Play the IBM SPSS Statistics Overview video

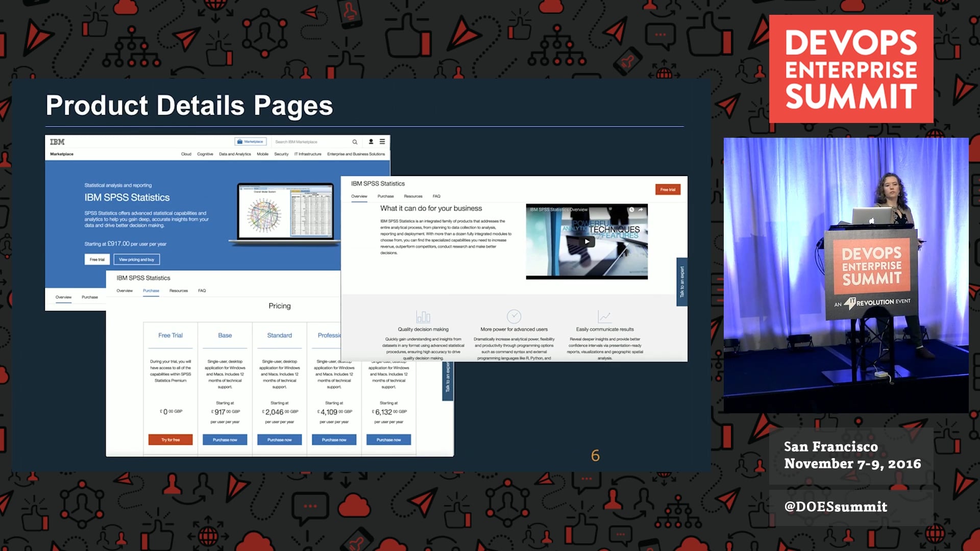tap(587, 242)
